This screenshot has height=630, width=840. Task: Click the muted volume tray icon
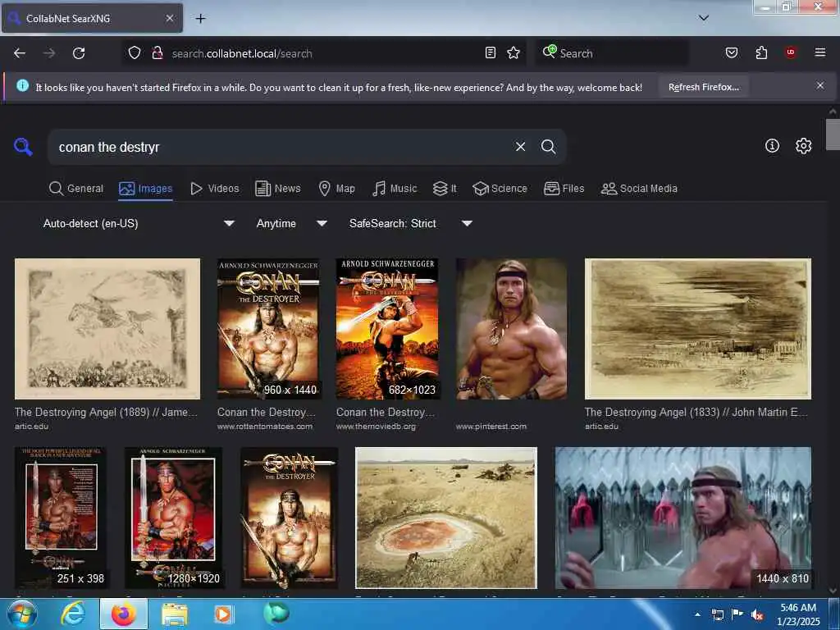[x=757, y=615]
